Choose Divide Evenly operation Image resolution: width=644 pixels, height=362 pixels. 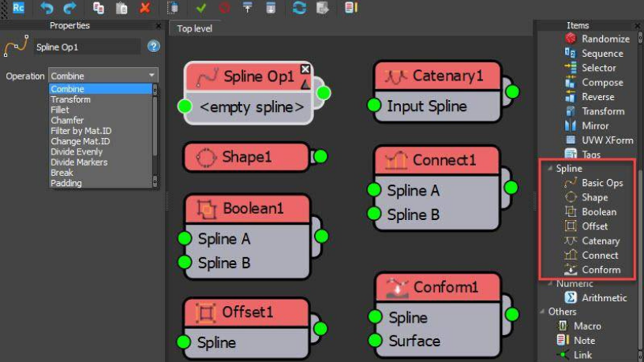100,151
